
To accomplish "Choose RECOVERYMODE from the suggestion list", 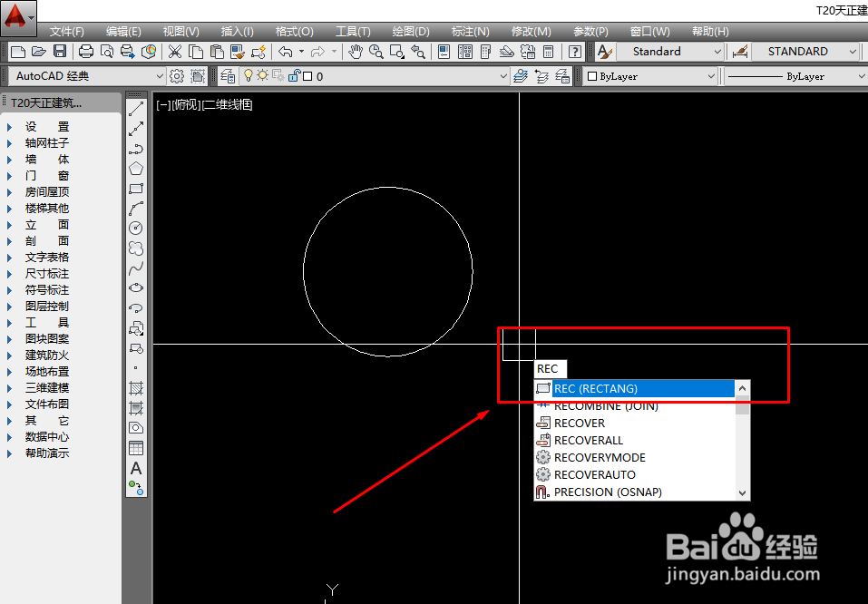I will coord(635,457).
